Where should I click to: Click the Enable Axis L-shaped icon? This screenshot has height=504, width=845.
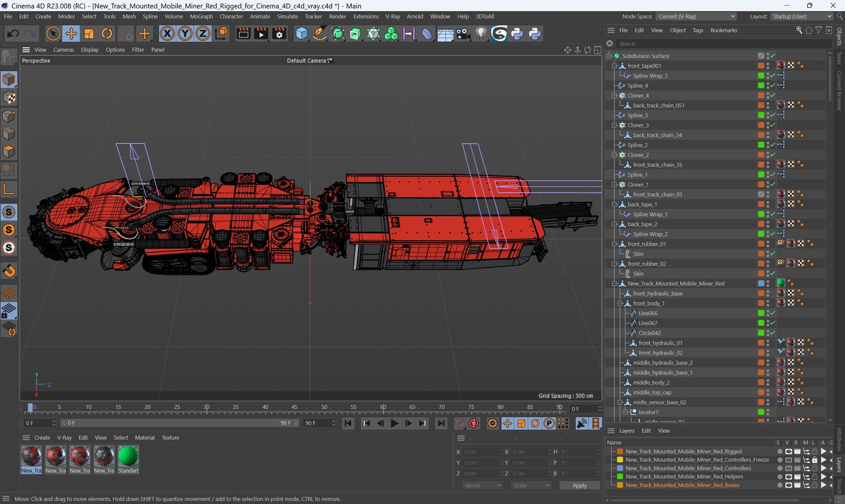(9, 189)
